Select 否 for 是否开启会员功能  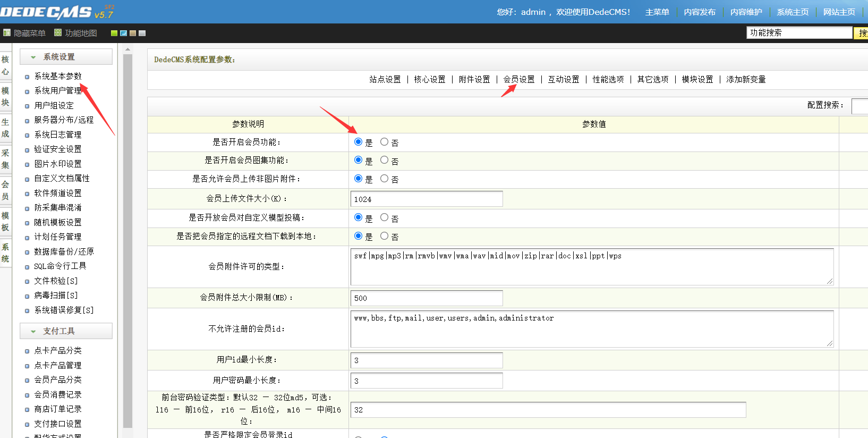click(x=384, y=142)
